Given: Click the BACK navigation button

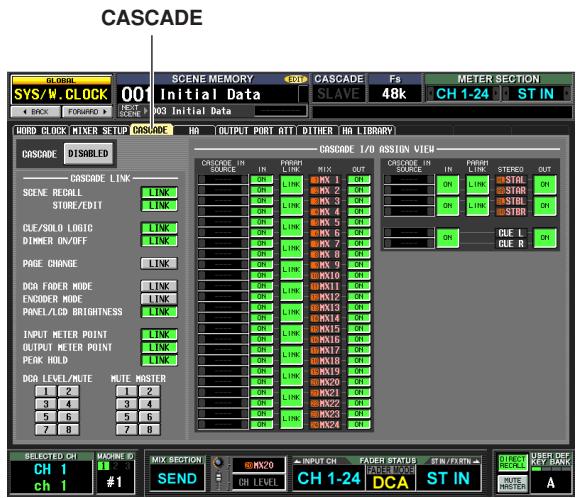Looking at the screenshot, I should pos(36,112).
